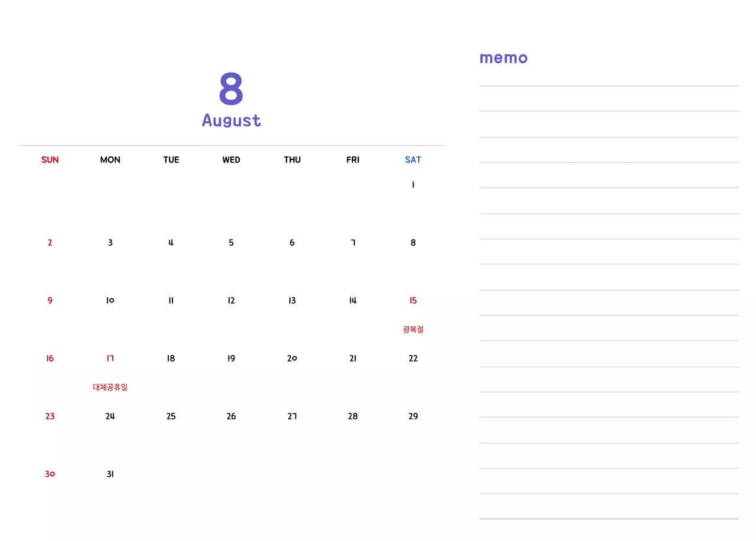Select Tuesday date 11
Screen dimensions: 756x541
171,301
